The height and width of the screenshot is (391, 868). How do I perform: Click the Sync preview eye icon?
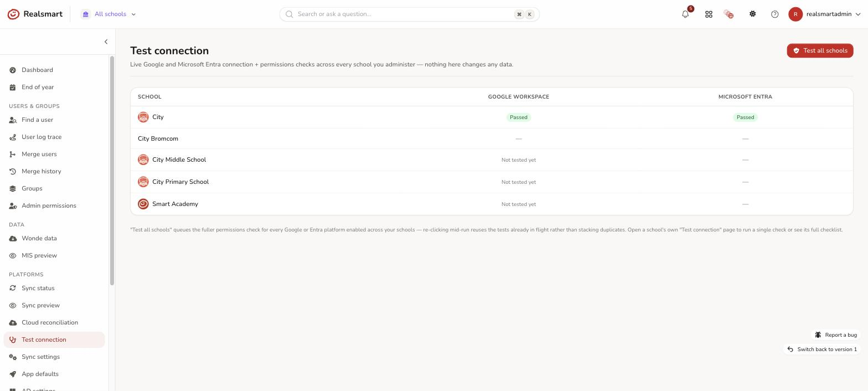13,305
